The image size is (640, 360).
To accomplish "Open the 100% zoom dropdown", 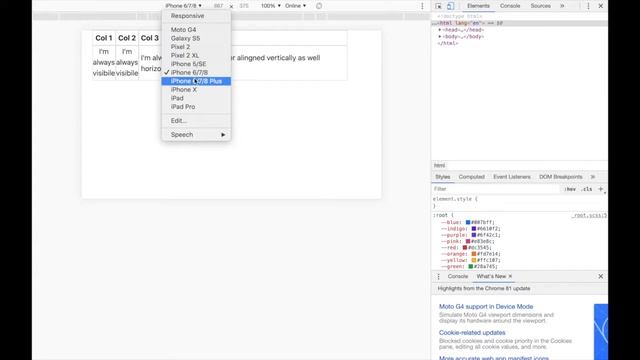I will click(x=271, y=6).
